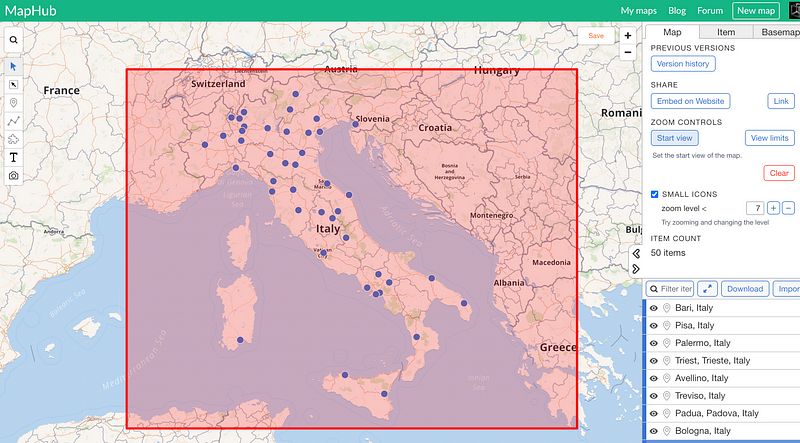
Task: Toggle the Small Icons checkbox
Action: [654, 194]
